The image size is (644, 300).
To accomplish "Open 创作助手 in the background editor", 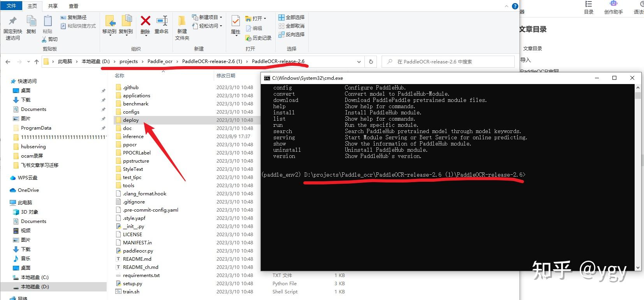I will [614, 7].
